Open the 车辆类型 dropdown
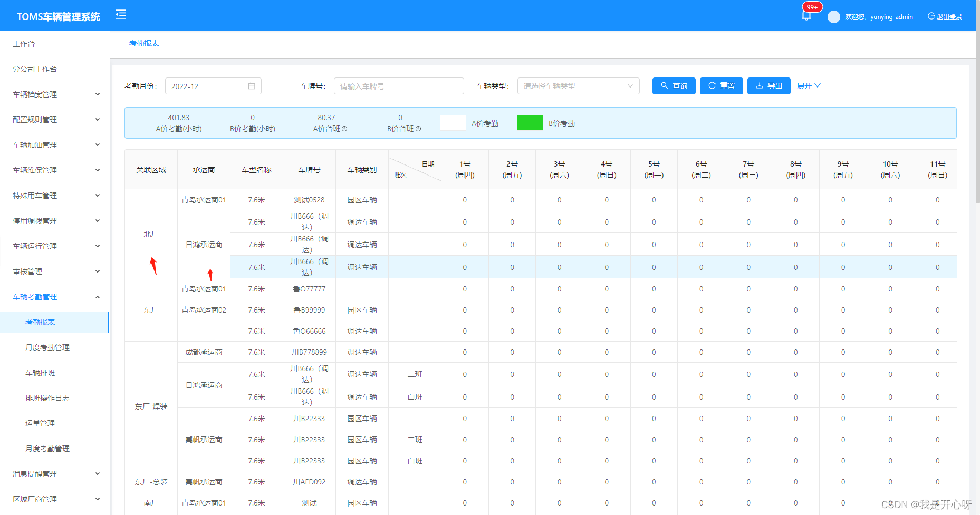The height and width of the screenshot is (515, 980). pos(579,86)
